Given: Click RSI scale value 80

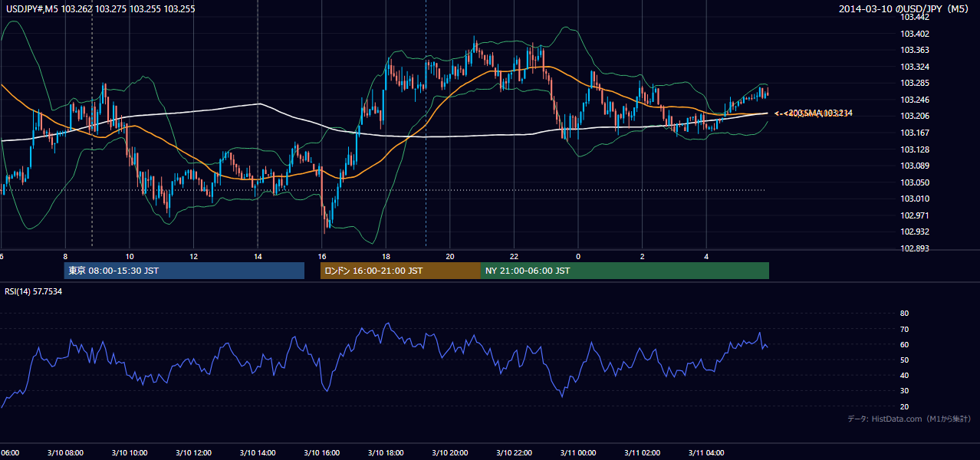Looking at the screenshot, I should point(904,314).
